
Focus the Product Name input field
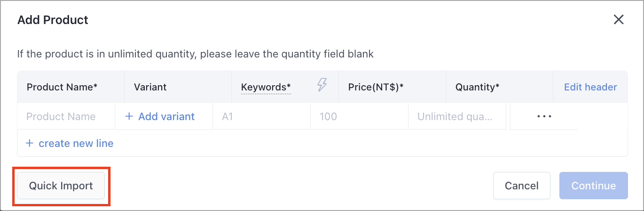point(66,116)
